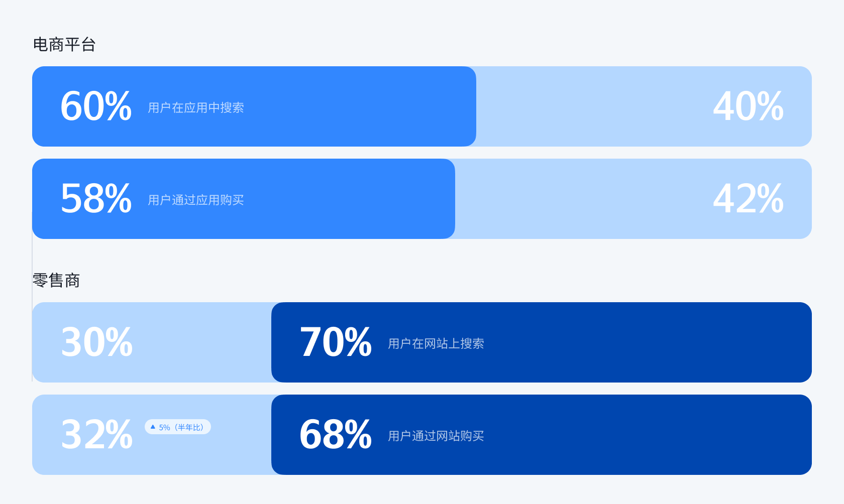Click the large 60% number
The image size is (844, 504).
click(x=96, y=106)
